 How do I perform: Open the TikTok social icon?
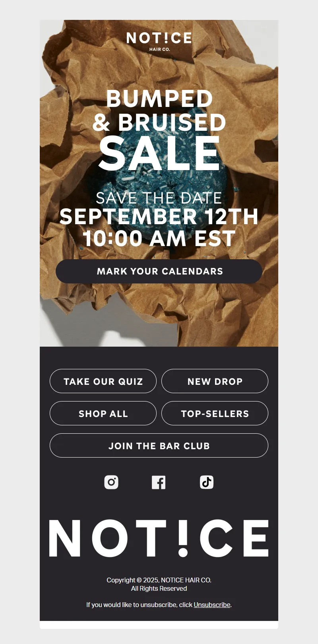coord(206,482)
